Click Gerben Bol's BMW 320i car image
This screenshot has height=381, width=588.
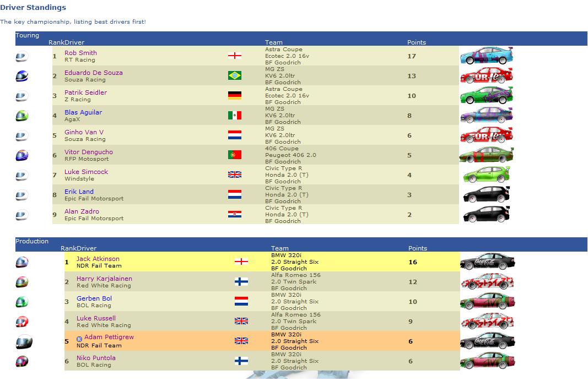488,302
